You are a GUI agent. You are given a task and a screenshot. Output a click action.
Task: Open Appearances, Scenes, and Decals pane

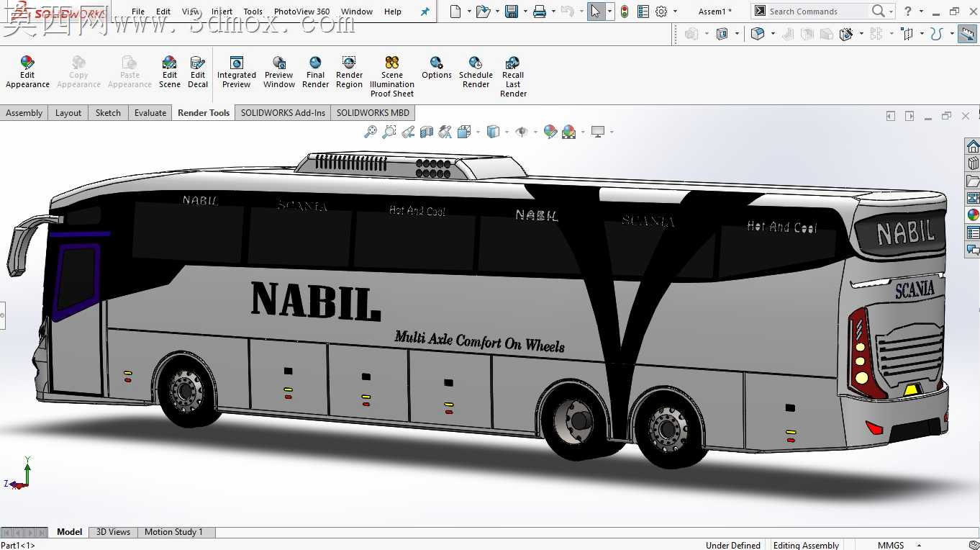(x=973, y=215)
